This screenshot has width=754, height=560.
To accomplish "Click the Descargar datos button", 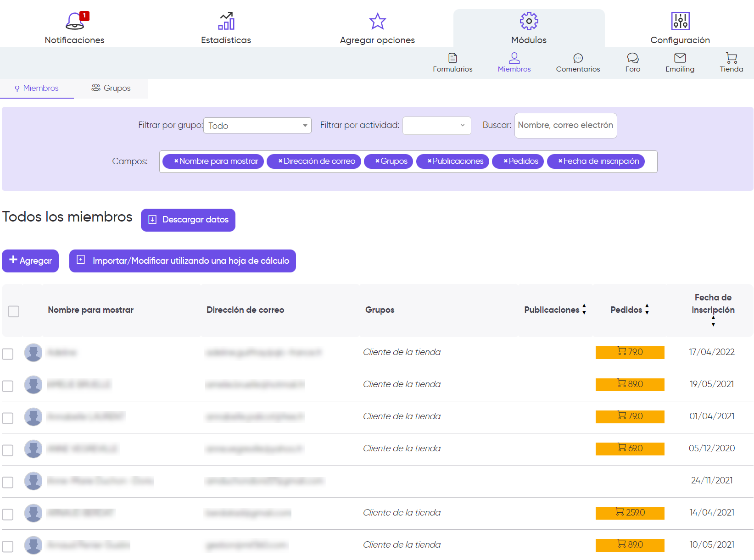I will pyautogui.click(x=188, y=220).
